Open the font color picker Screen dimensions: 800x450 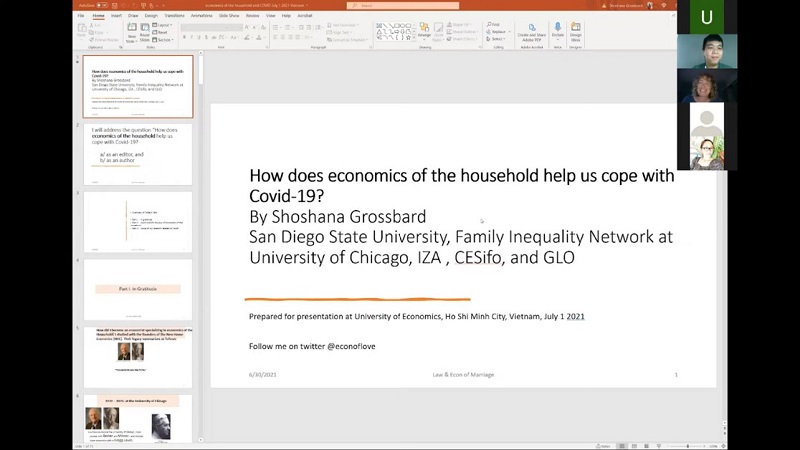click(260, 37)
